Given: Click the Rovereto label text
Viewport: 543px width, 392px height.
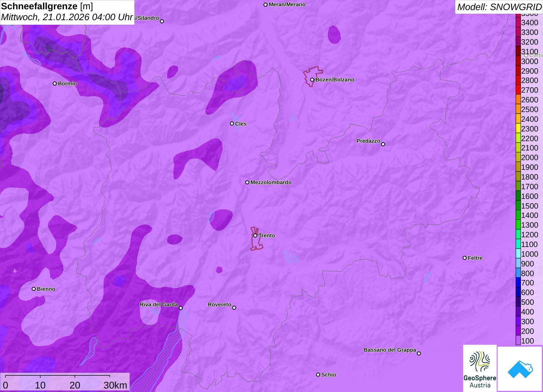Looking at the screenshot, I should (x=220, y=304).
